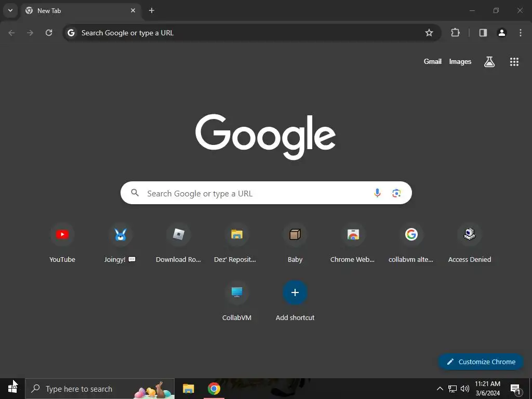Minimize the Chrome window
This screenshot has height=399, width=532.
pyautogui.click(x=472, y=10)
